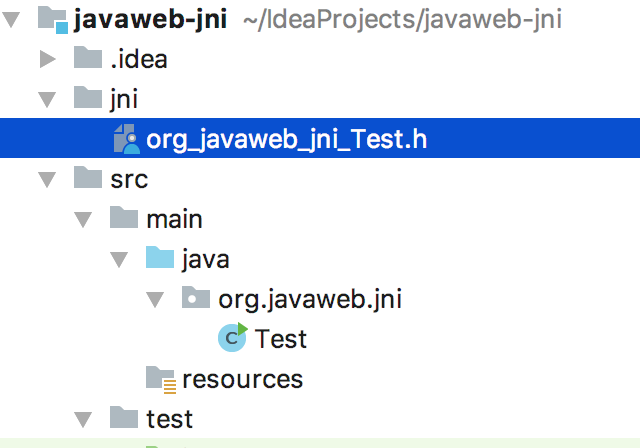Viewport: 640px width, 448px height.
Task: Collapse the test folder arrow
Action: 83,419
